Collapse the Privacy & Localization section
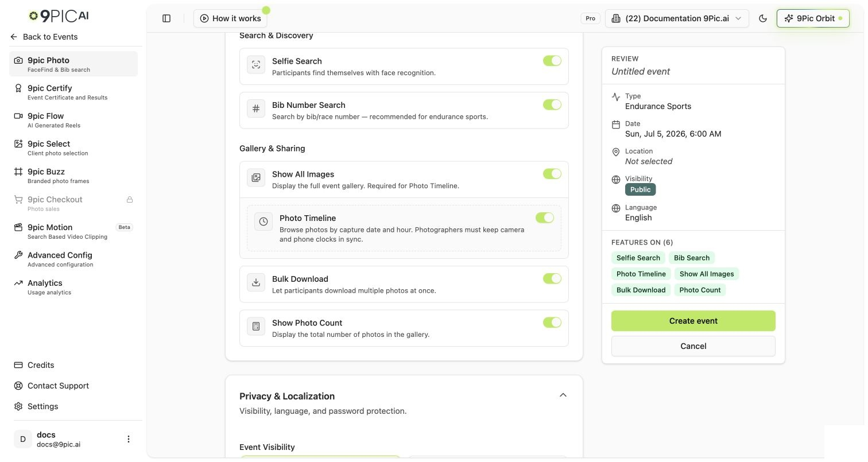This screenshot has height=462, width=868. tap(563, 395)
